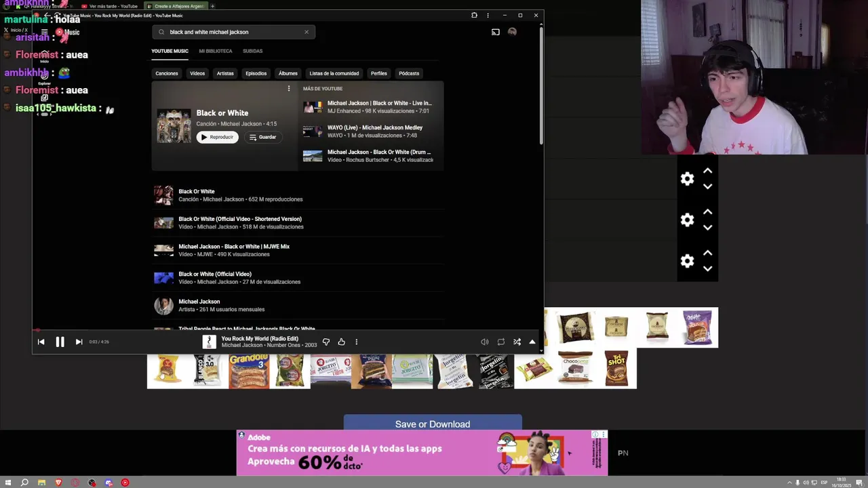The width and height of the screenshot is (868, 488).
Task: Open the account profile avatar
Action: 512,32
